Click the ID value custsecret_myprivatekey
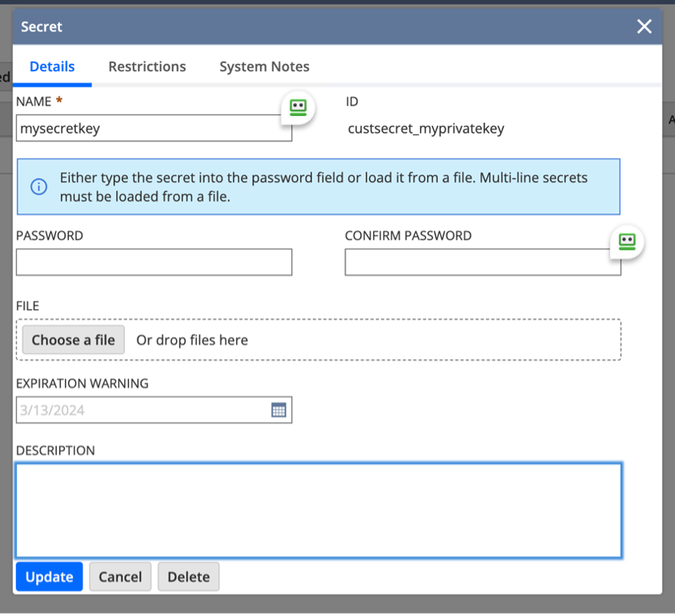This screenshot has height=616, width=675. tap(426, 128)
